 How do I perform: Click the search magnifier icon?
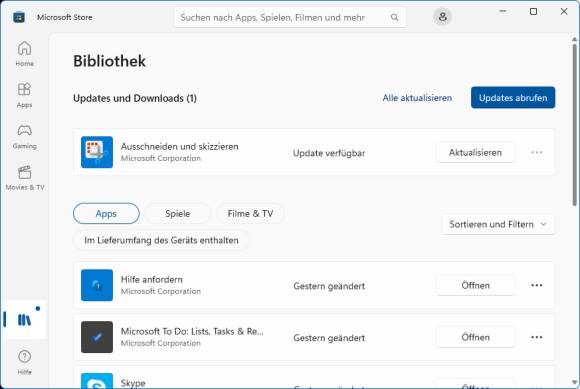tap(394, 17)
